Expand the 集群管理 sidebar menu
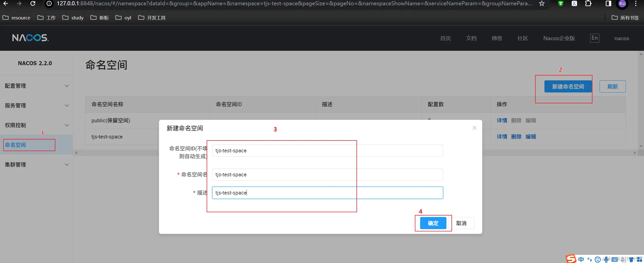This screenshot has height=263, width=644. click(36, 165)
